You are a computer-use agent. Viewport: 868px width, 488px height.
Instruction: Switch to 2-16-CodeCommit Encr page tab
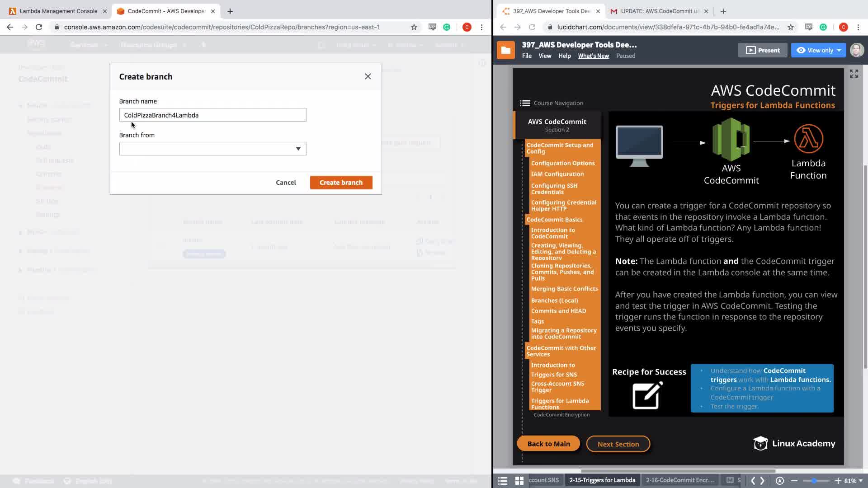[679, 480]
